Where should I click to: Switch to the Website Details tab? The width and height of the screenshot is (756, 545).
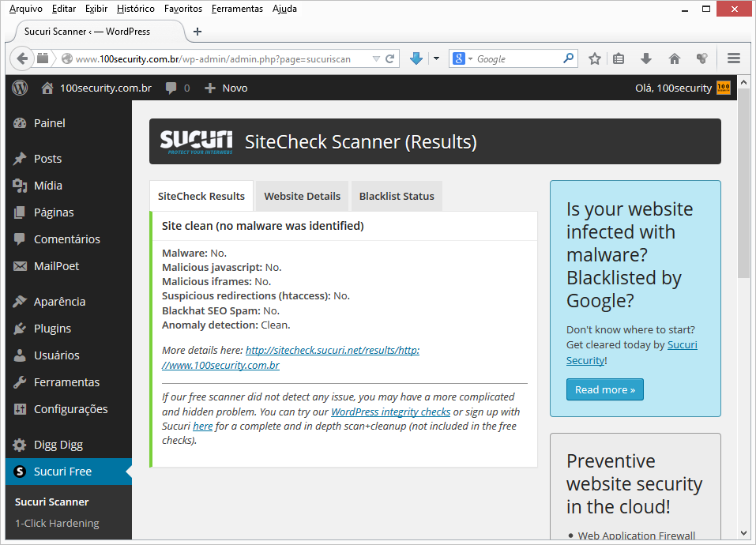[303, 196]
